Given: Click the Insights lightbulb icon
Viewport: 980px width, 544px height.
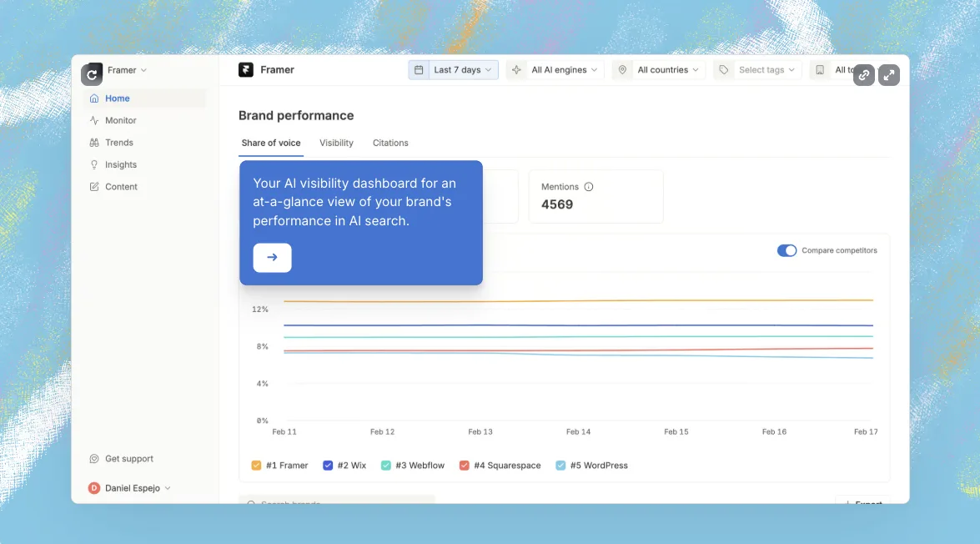Looking at the screenshot, I should 94,164.
